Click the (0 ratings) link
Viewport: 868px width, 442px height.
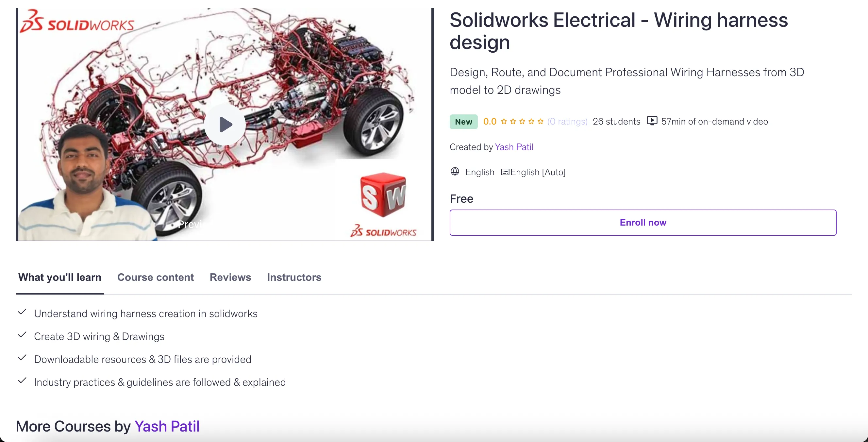point(567,122)
